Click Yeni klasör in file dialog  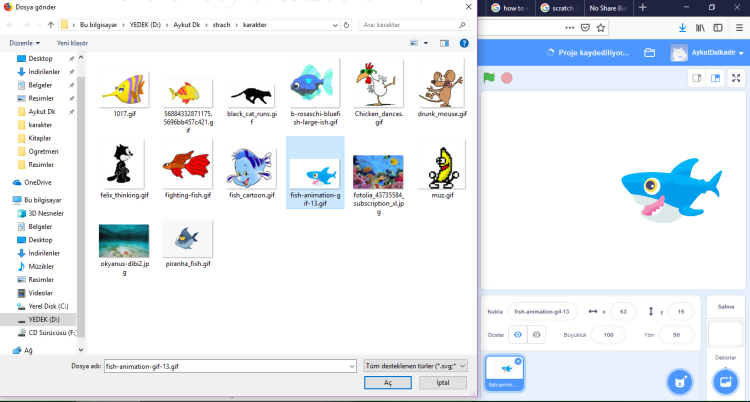pos(72,43)
